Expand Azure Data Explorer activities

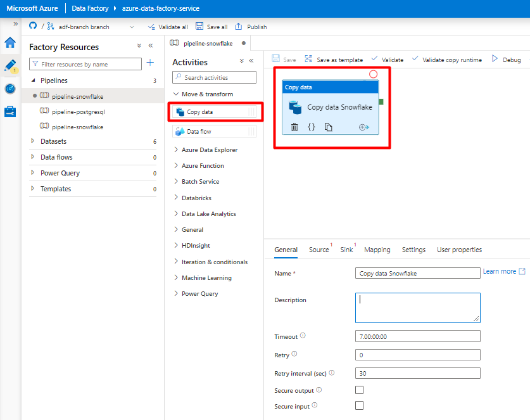click(176, 150)
